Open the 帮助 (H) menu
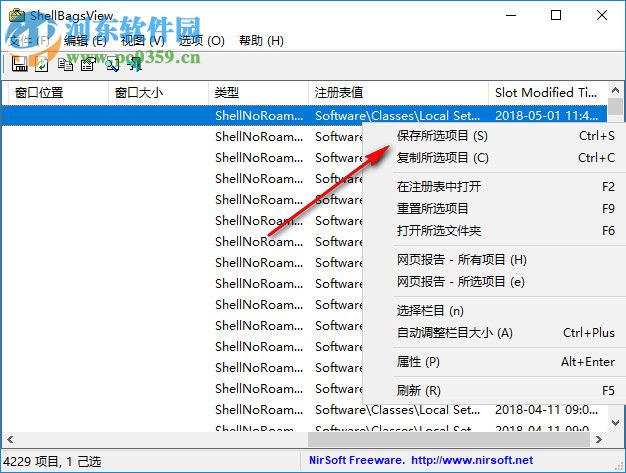The image size is (626, 473). pos(261,40)
